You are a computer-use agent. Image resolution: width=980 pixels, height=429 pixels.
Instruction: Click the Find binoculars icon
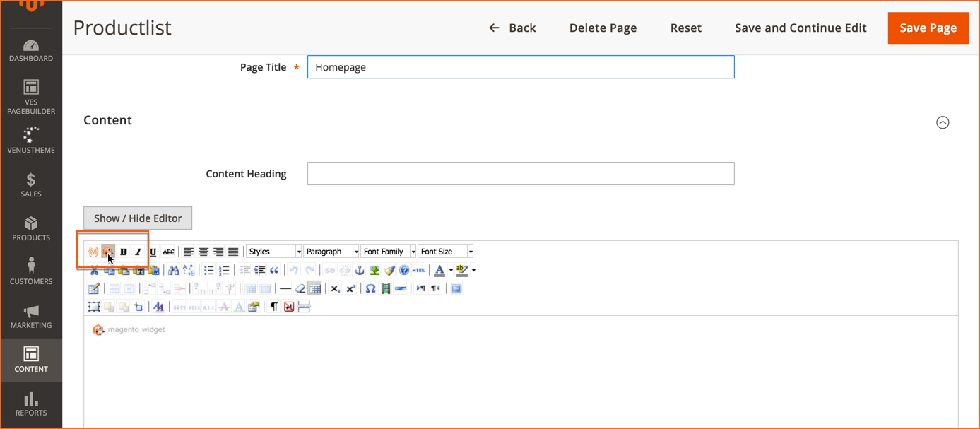[173, 270]
